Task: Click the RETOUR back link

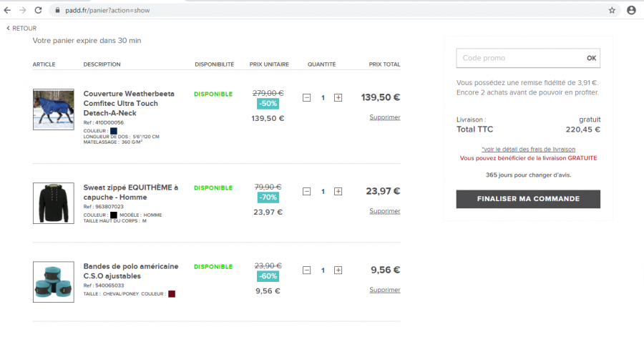Action: (x=21, y=29)
